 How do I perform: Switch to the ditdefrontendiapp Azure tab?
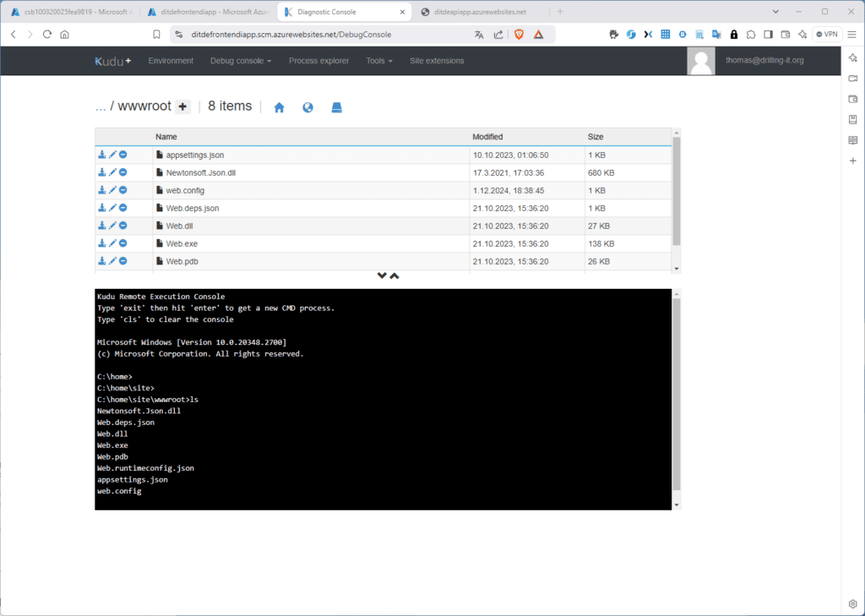click(208, 12)
